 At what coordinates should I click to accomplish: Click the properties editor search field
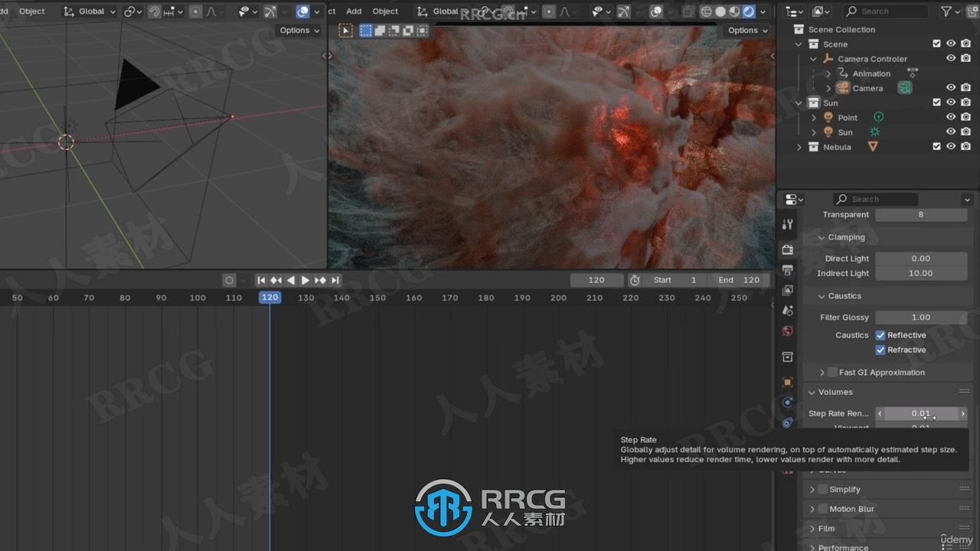875,199
